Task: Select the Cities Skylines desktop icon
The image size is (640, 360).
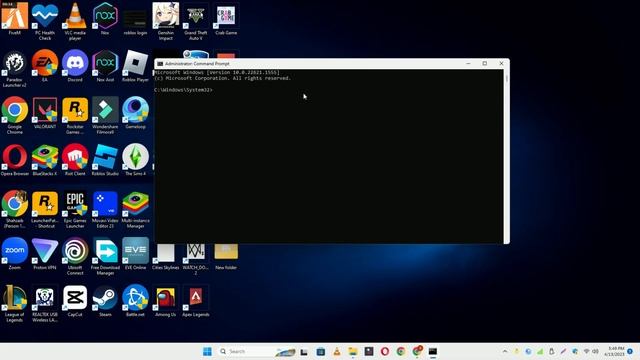Action: tap(166, 257)
